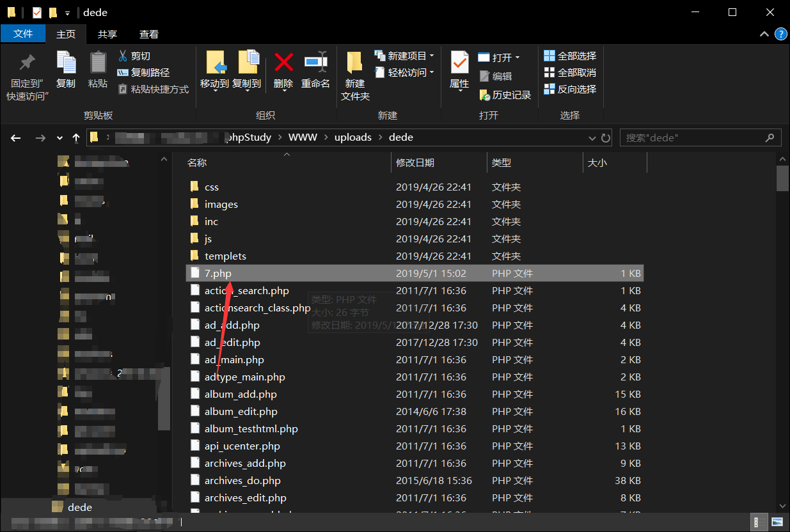Open address bar history dropdown
The height and width of the screenshot is (532, 790).
[592, 137]
